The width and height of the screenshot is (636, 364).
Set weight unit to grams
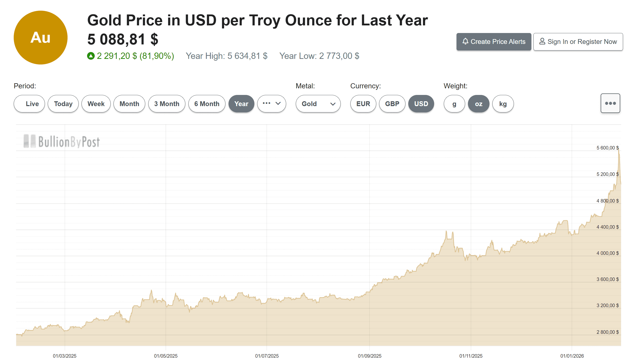[x=454, y=104]
